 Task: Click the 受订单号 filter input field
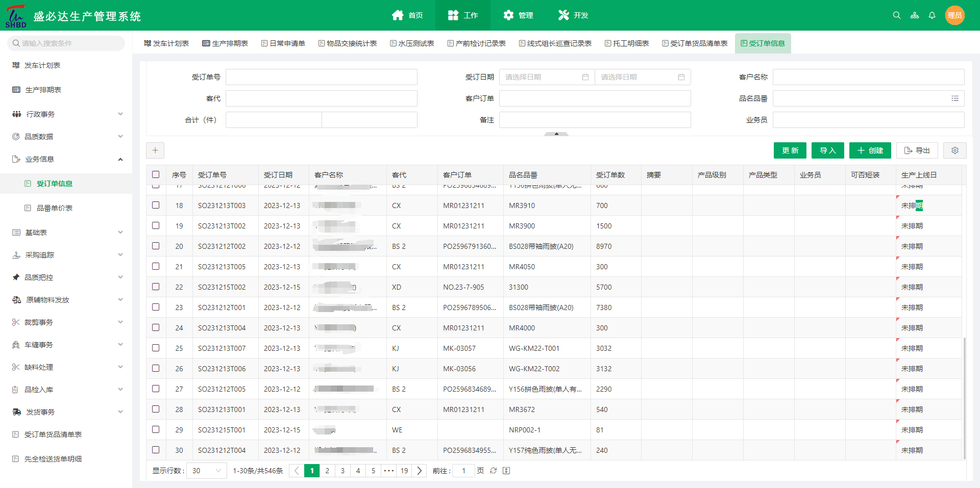click(x=322, y=77)
